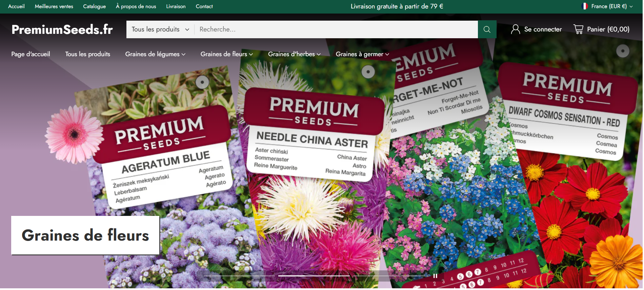The width and height of the screenshot is (644, 290).
Task: Click 'Se connecter' to sign in
Action: [x=543, y=29]
